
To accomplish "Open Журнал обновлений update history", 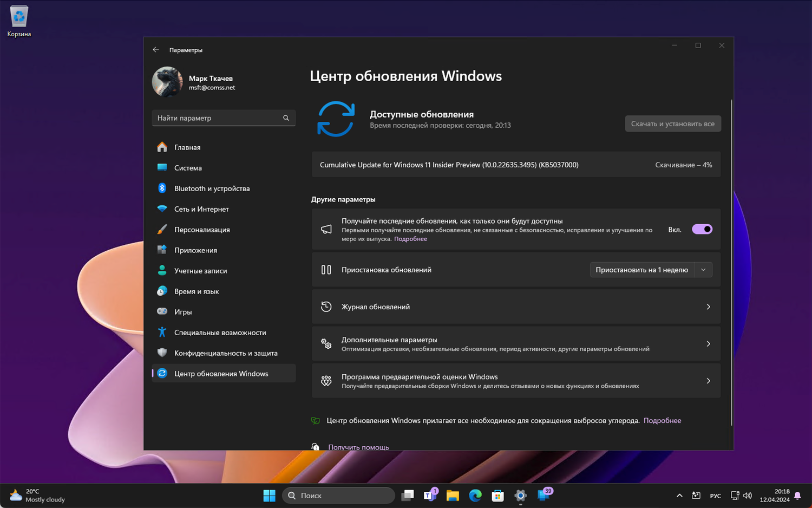I will pyautogui.click(x=516, y=307).
